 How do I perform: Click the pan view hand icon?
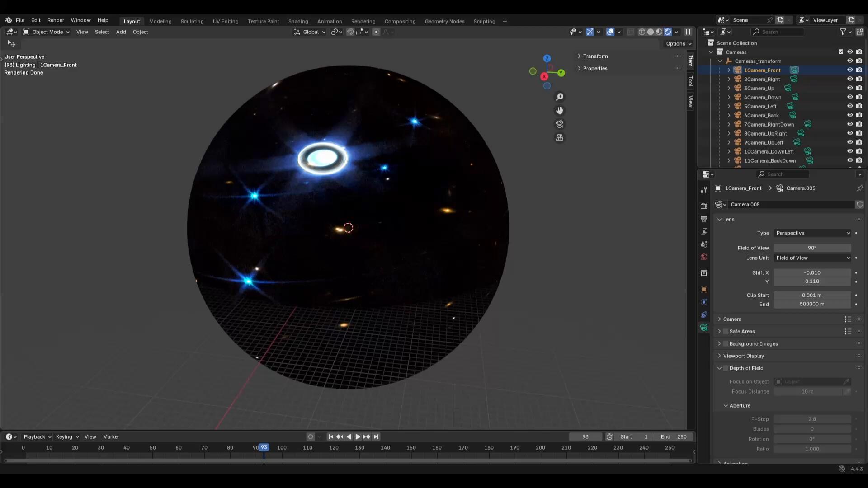pos(560,110)
